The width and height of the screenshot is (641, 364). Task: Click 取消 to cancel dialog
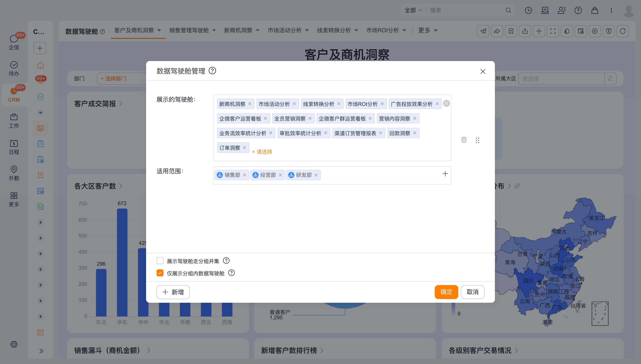(x=472, y=292)
